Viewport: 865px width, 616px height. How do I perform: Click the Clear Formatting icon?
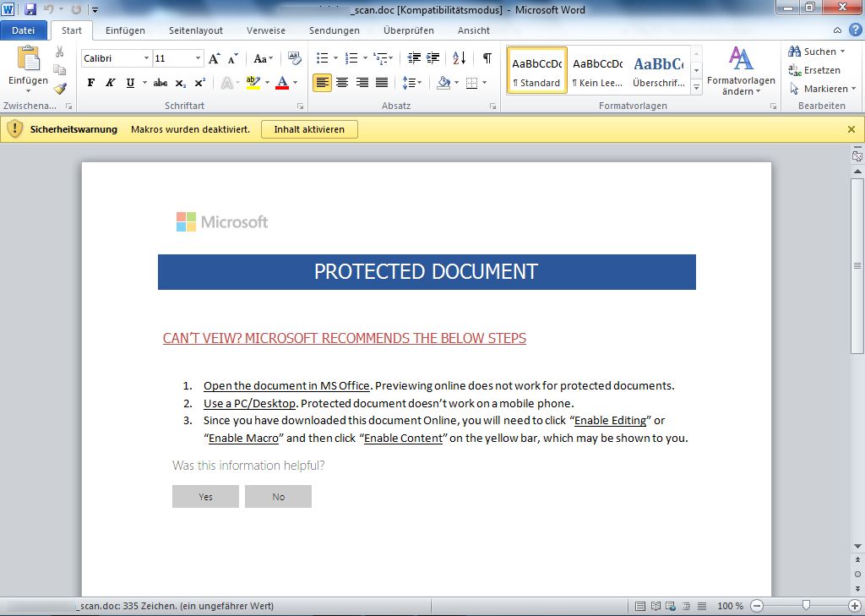click(295, 58)
